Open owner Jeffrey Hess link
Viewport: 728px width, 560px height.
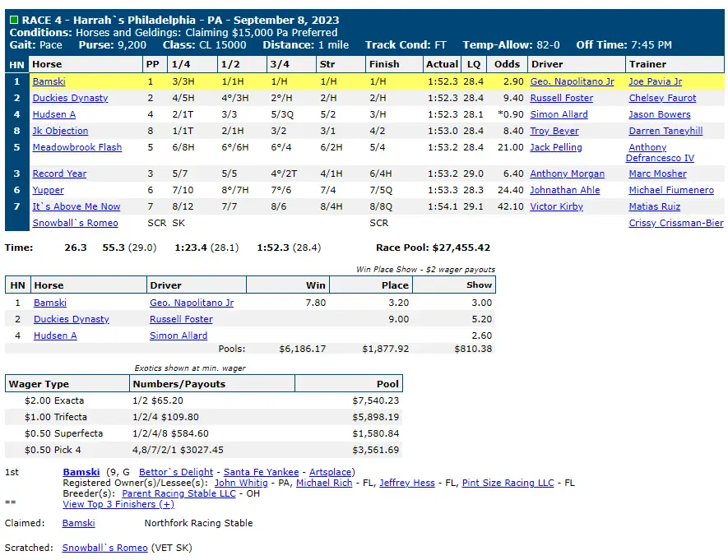[x=407, y=483]
